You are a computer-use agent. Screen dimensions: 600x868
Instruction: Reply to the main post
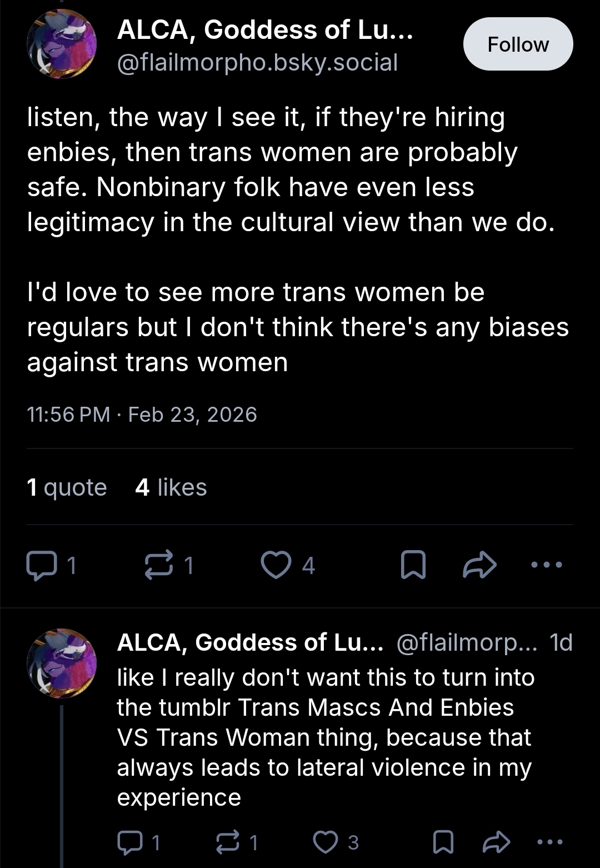(x=42, y=565)
